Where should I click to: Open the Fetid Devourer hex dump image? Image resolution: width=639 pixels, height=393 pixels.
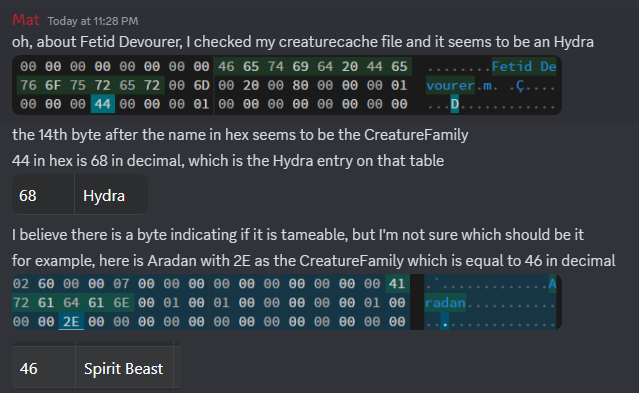pos(287,85)
